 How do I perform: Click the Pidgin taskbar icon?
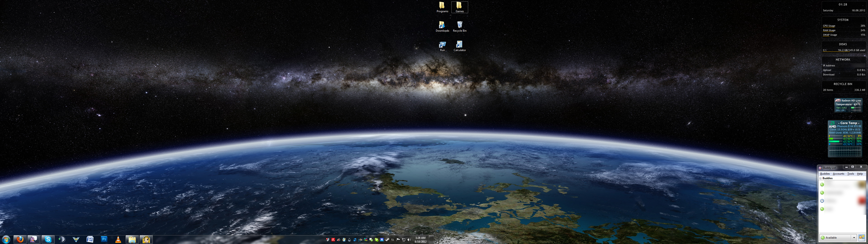tap(34, 239)
